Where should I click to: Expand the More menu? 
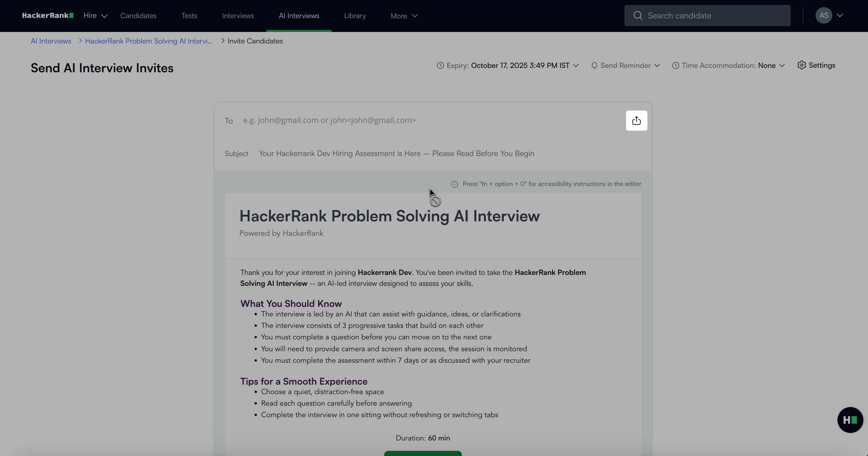tap(404, 16)
